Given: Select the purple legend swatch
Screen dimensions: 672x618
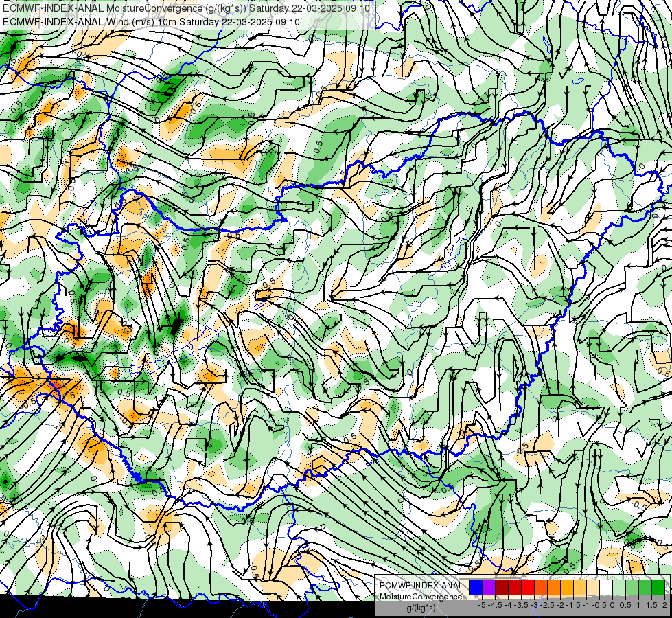Looking at the screenshot, I should [x=489, y=587].
